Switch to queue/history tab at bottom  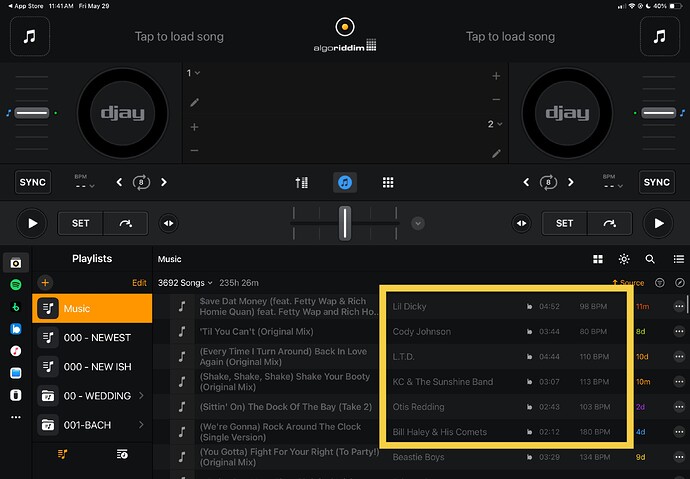[x=122, y=454]
